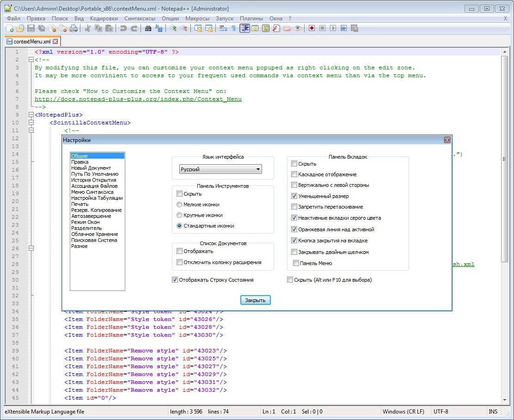Save the file with the floppy icon

[31, 29]
